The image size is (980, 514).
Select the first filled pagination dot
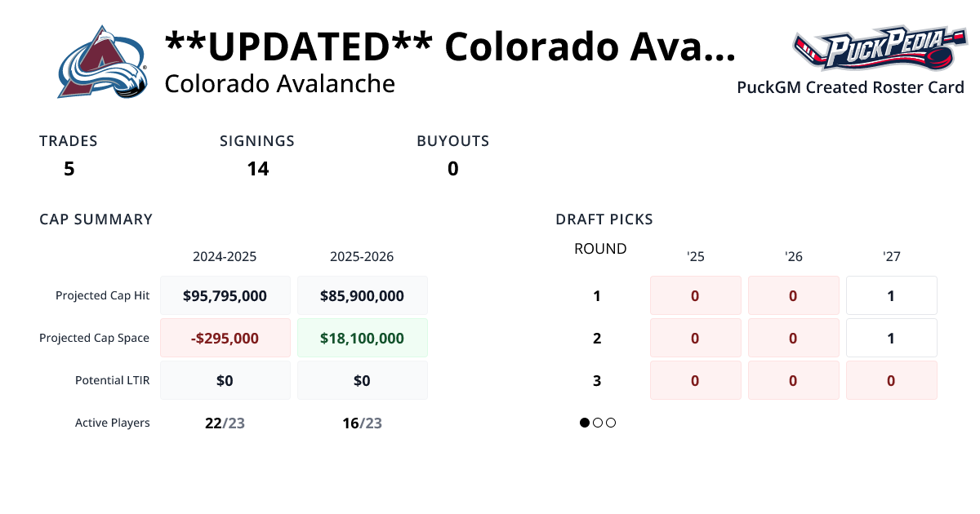[584, 423]
